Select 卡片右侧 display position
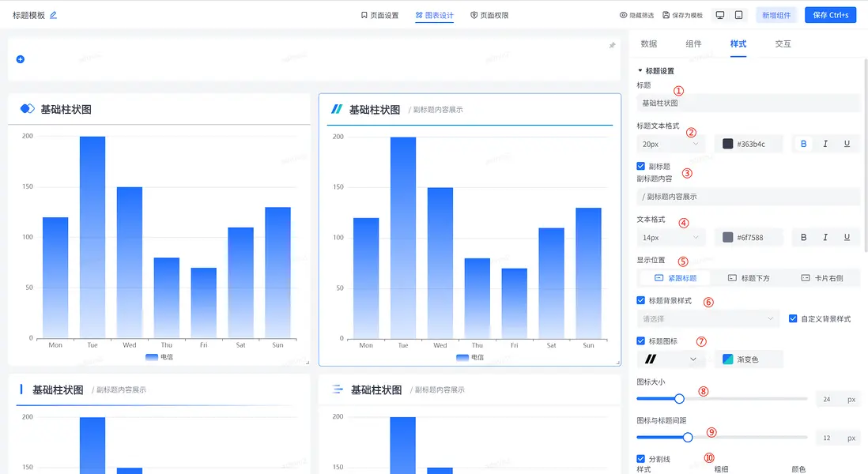The height and width of the screenshot is (474, 868). 822,278
